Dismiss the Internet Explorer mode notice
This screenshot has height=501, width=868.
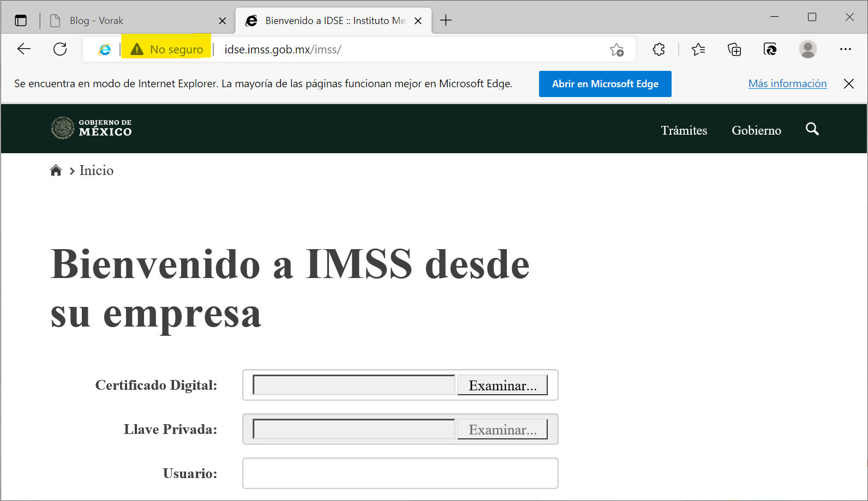849,83
